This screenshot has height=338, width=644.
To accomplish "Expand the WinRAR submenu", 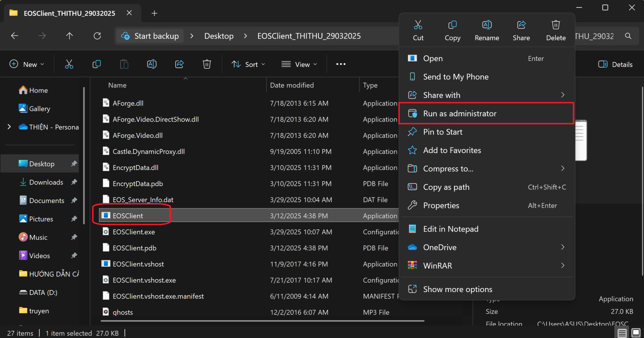I will [563, 265].
